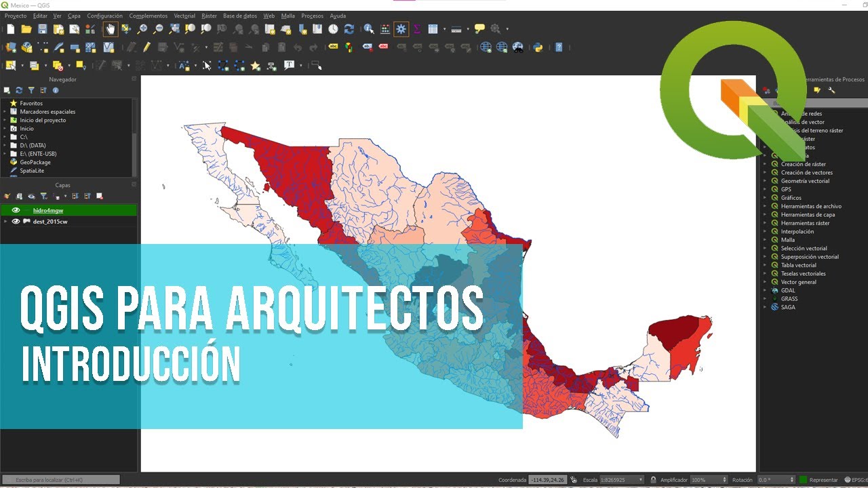Click the yellow abc layer labeling icon
This screenshot has height=488, width=868.
[x=333, y=47]
